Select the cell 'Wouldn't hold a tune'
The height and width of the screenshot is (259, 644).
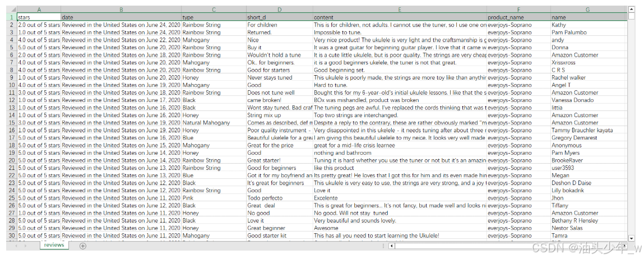click(x=280, y=55)
